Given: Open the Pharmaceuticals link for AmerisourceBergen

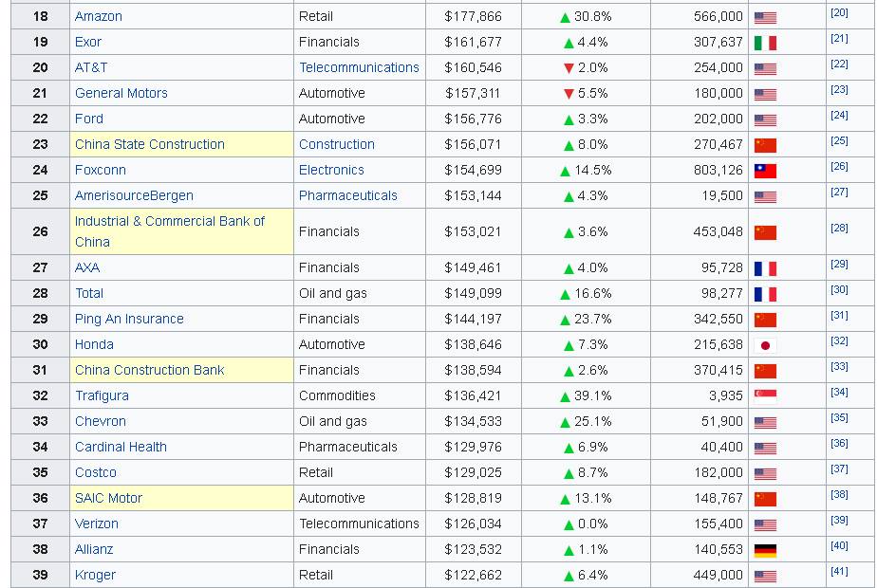Looking at the screenshot, I should [x=348, y=196].
